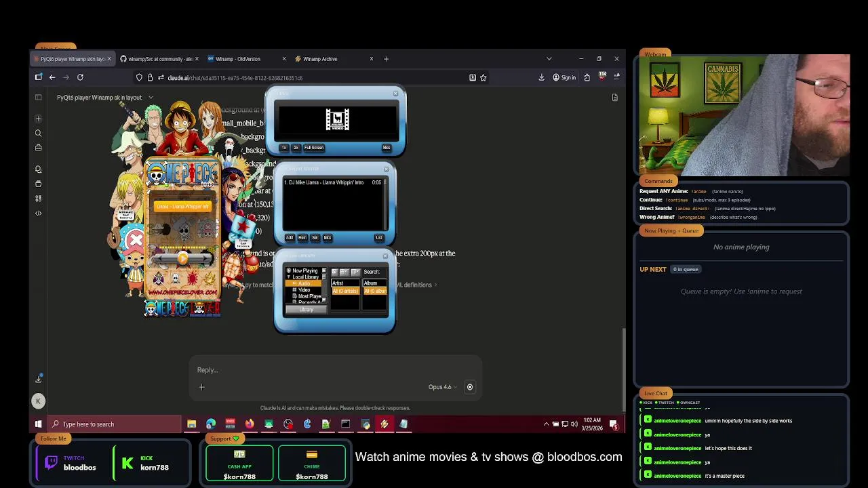
Task: Click the stop response button
Action: 470,387
